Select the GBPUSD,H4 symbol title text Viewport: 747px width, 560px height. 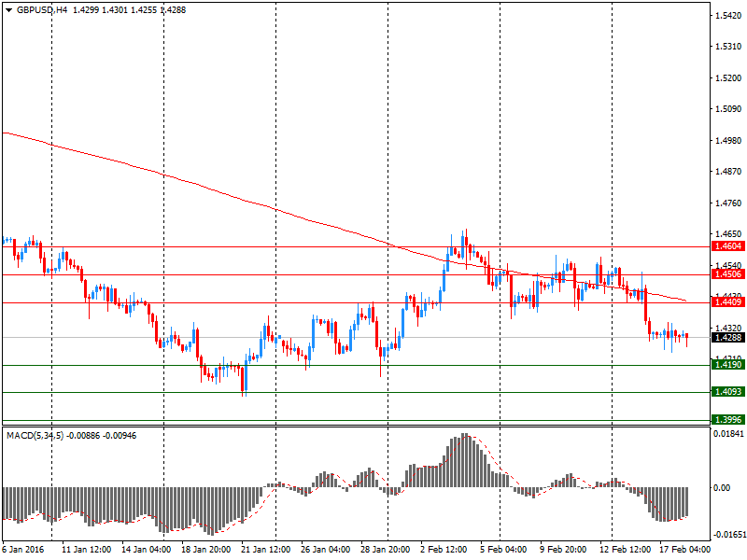point(42,10)
